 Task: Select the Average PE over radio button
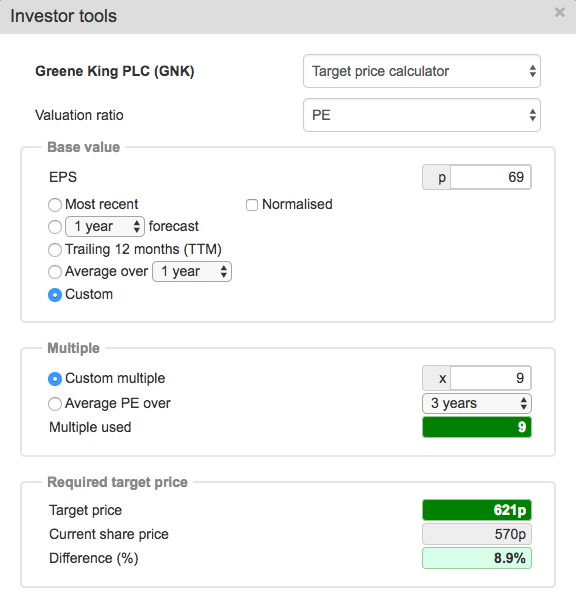pyautogui.click(x=55, y=404)
